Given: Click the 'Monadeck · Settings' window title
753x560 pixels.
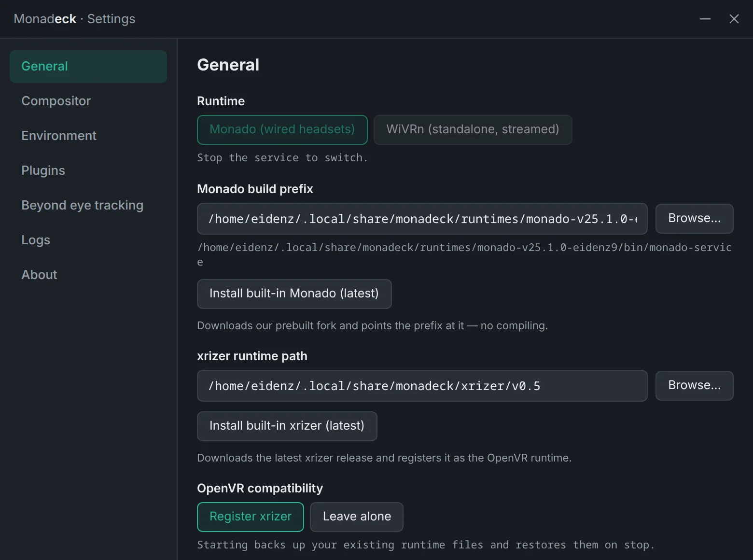Looking at the screenshot, I should coord(74,19).
